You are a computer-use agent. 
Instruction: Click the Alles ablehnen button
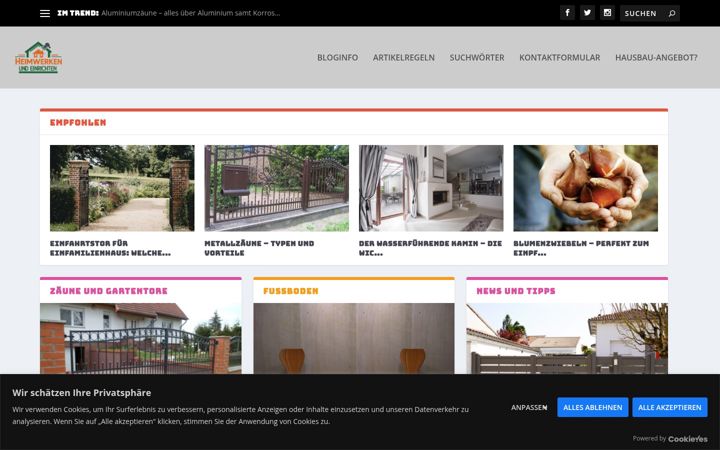click(592, 407)
